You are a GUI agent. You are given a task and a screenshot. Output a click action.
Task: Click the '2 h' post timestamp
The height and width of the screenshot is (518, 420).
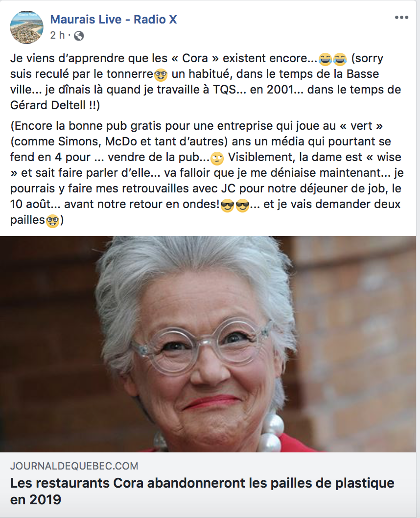tap(57, 35)
